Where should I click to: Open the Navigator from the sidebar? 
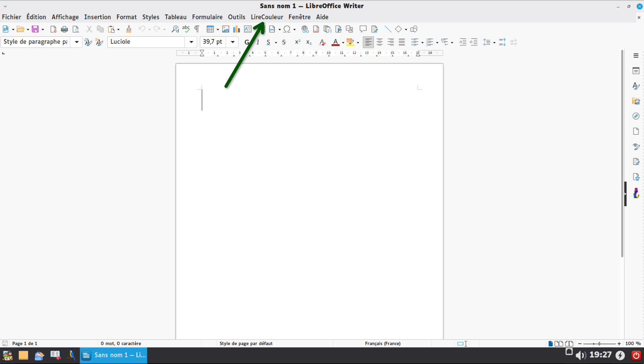[x=636, y=116]
